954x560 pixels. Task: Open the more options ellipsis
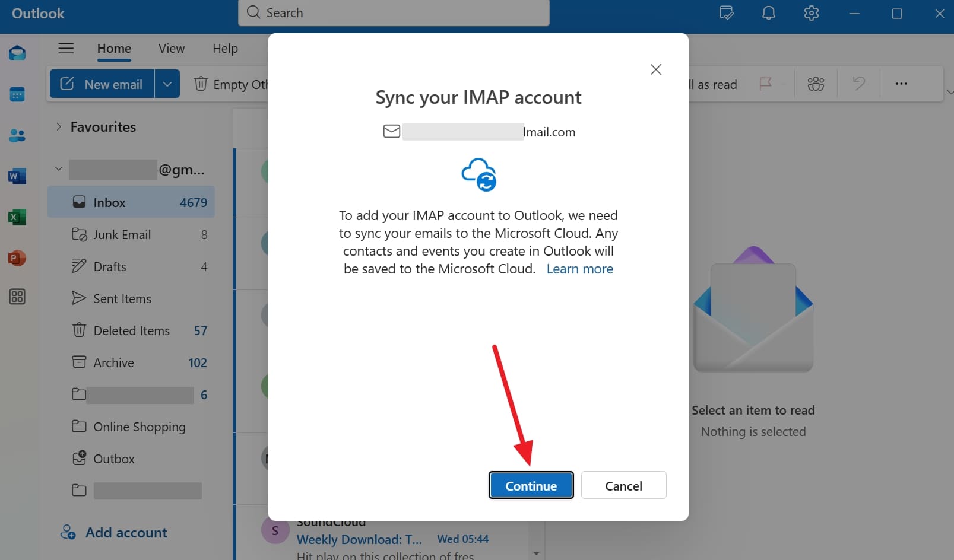pyautogui.click(x=901, y=84)
